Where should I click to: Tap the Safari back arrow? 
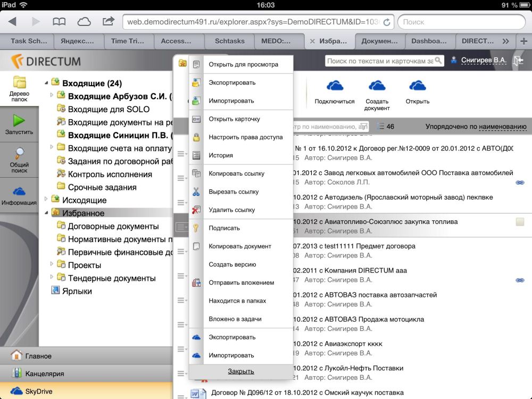coord(13,22)
